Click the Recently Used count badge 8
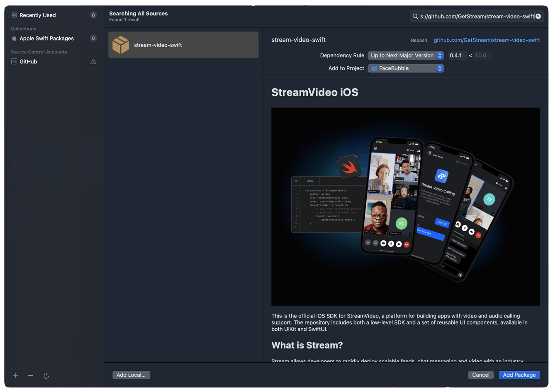553x392 pixels. 93,15
